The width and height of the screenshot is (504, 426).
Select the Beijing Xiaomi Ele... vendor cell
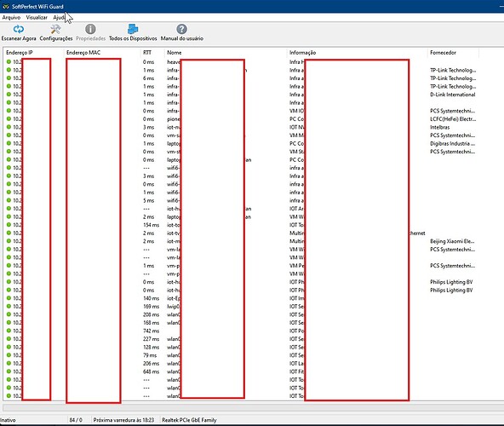(x=453, y=241)
